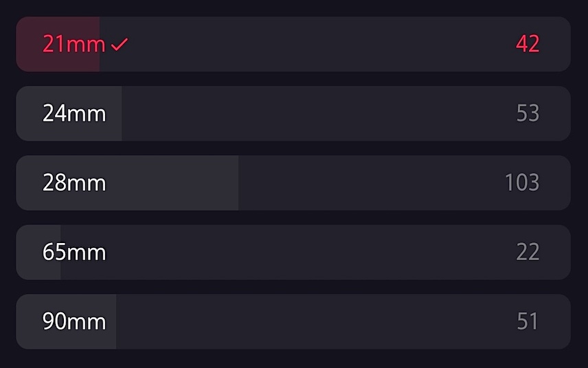This screenshot has width=588, height=368.
Task: Select the 21mm poll option
Action: coord(73,45)
